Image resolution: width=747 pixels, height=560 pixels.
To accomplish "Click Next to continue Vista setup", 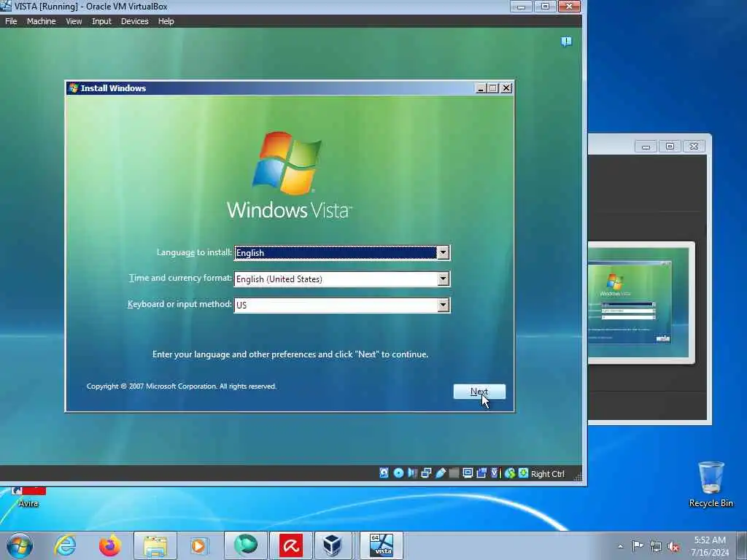I will point(479,392).
